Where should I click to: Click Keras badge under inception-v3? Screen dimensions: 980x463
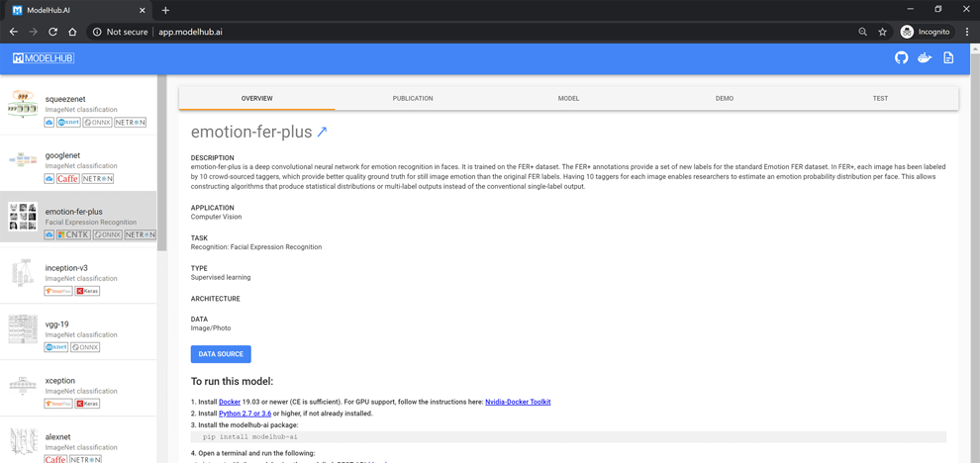click(87, 291)
